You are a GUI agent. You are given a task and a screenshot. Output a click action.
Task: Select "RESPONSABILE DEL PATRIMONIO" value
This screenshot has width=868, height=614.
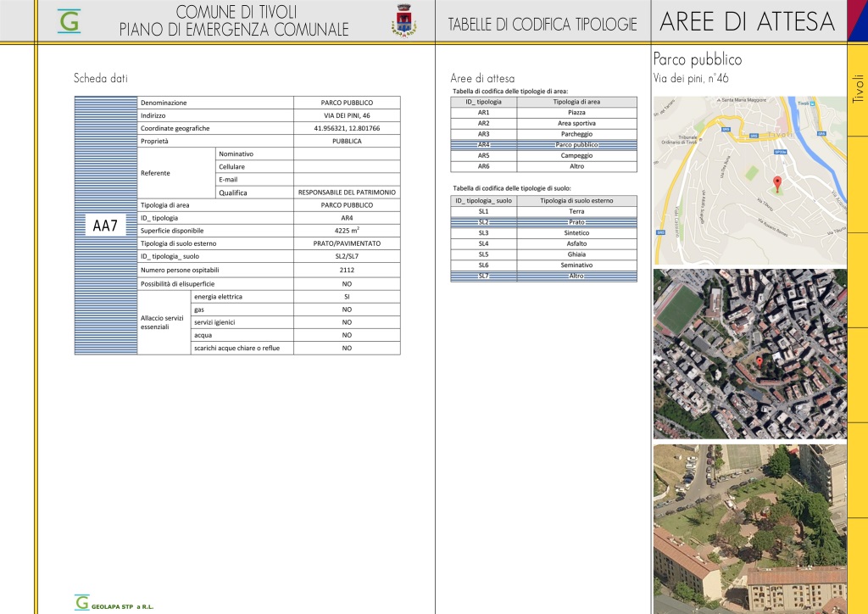347,193
